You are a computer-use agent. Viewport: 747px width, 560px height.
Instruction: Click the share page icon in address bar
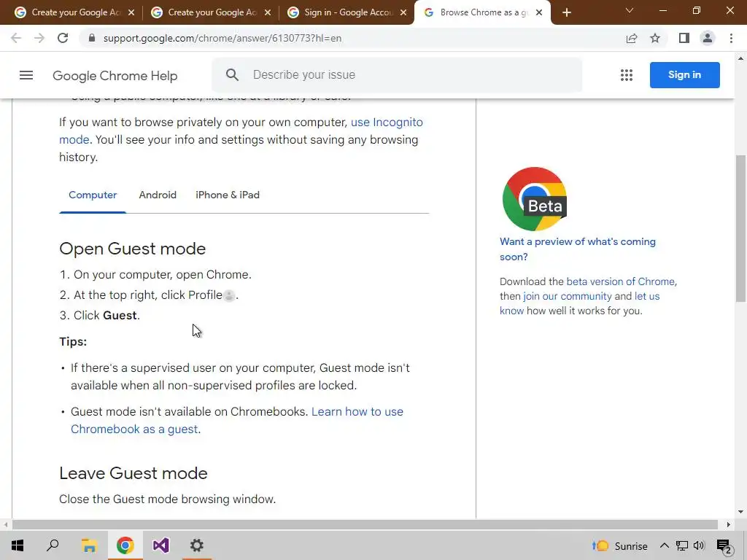tap(632, 38)
